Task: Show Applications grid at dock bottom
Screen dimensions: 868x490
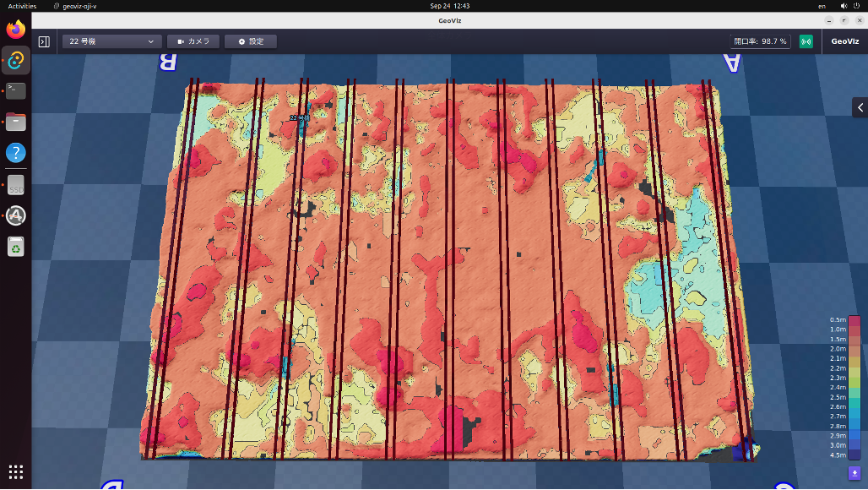Action: pyautogui.click(x=16, y=471)
